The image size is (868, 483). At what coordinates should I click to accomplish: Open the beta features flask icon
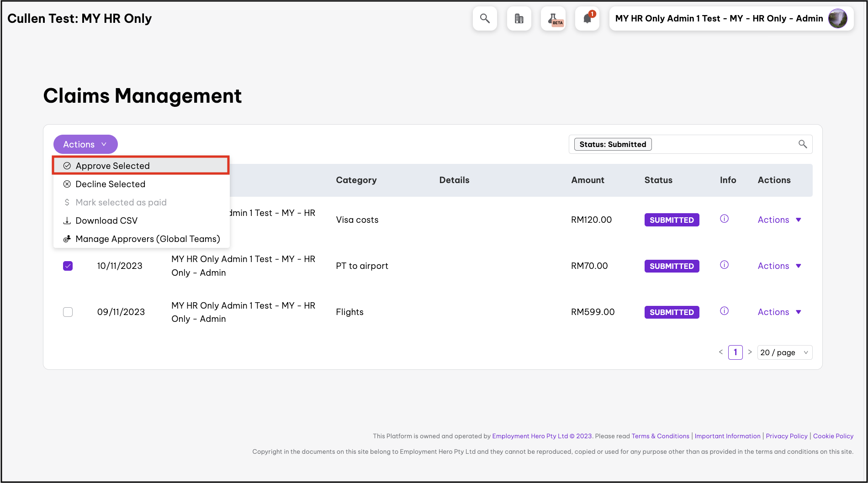[x=553, y=19]
